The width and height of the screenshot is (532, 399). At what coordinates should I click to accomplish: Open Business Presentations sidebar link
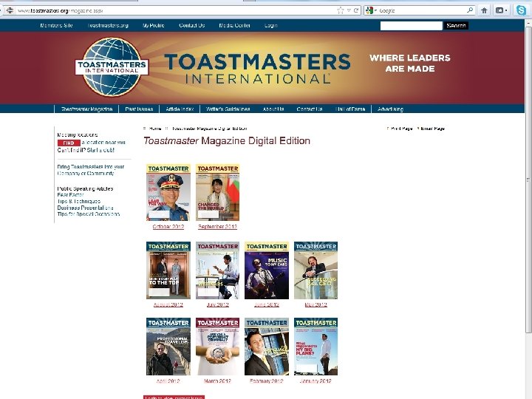(x=85, y=208)
